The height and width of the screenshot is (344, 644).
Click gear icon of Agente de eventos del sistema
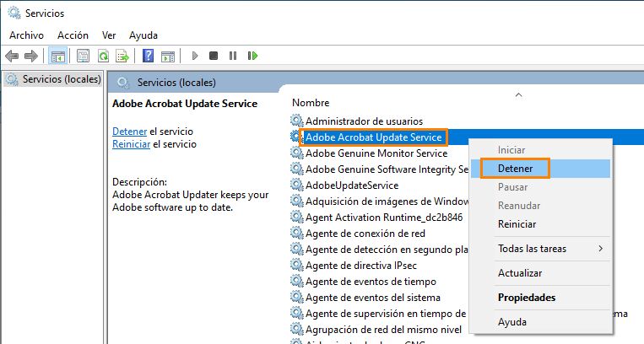296,297
